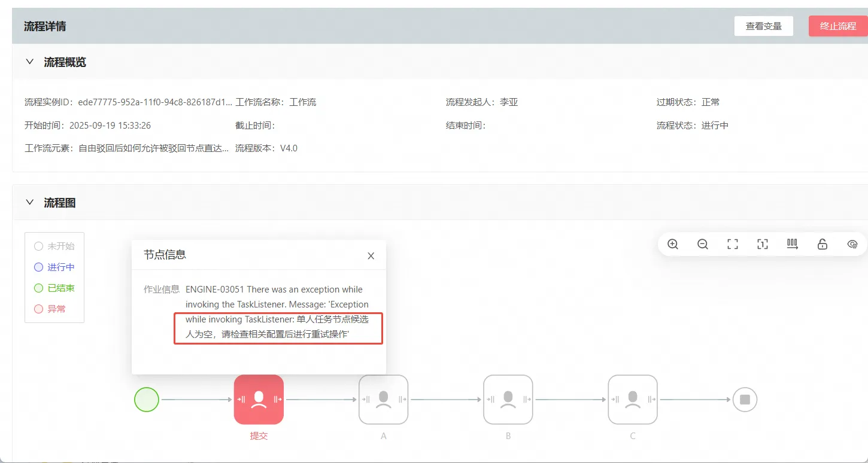This screenshot has width=868, height=463.
Task: Open the eye view settings icon
Action: click(852, 244)
